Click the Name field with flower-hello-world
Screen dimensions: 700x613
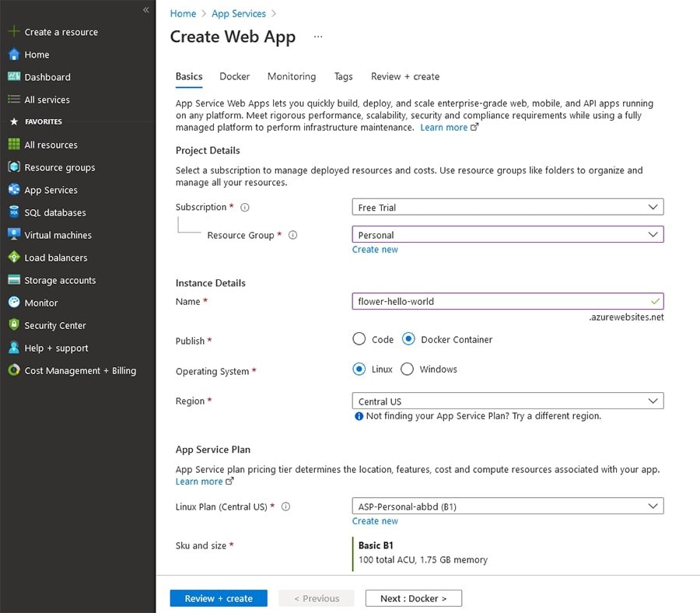[x=499, y=301]
